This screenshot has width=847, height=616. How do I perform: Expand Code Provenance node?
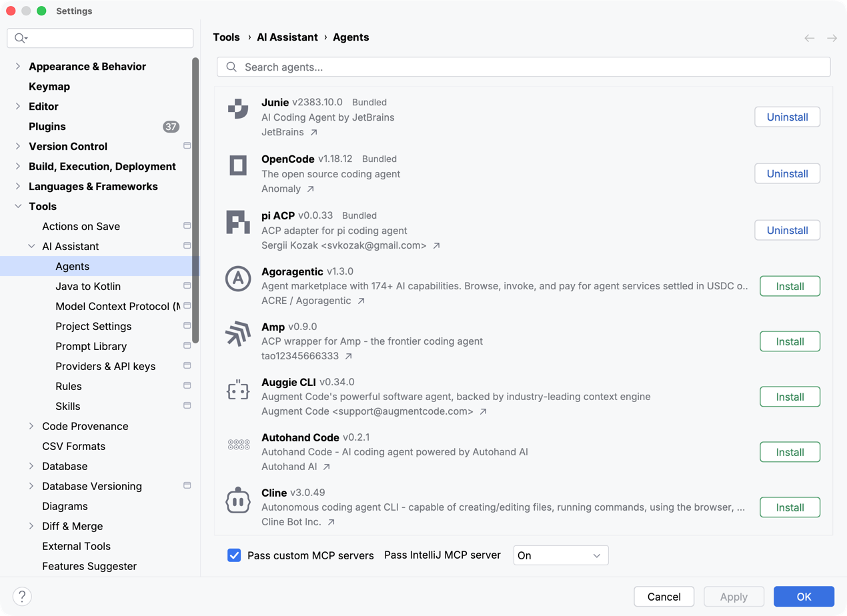(x=31, y=426)
